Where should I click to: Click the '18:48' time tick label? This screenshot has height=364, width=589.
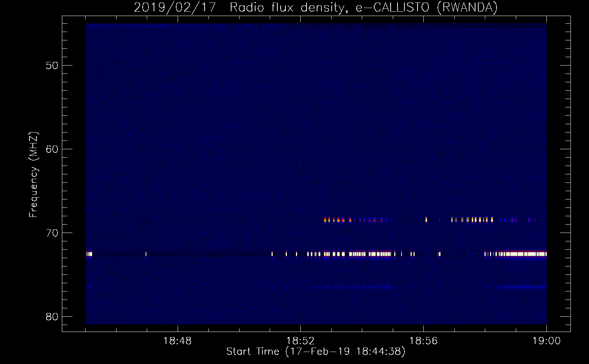tap(177, 341)
